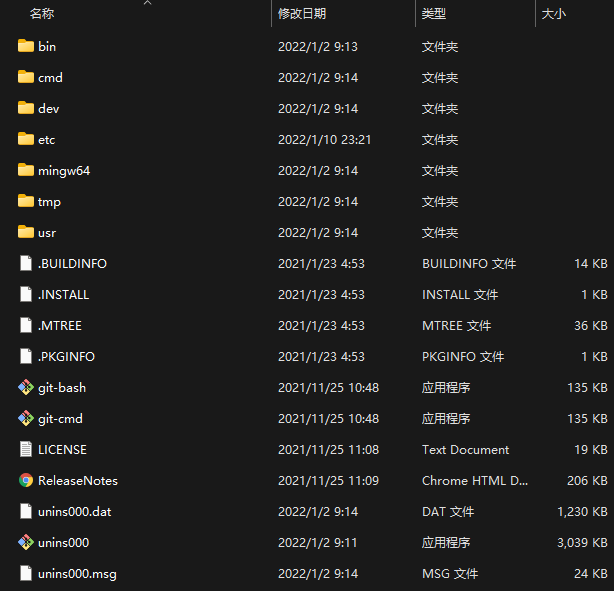Select the file name git-cmd
Image resolution: width=614 pixels, height=591 pixels.
pyautogui.click(x=60, y=418)
